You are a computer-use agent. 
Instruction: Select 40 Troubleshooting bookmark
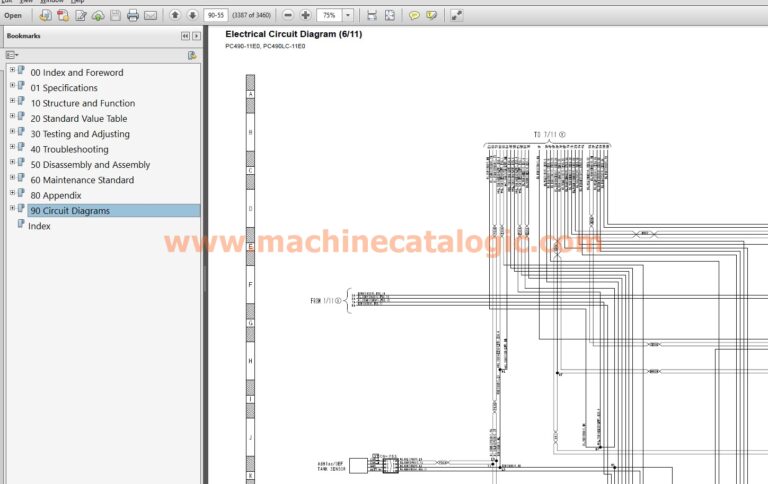click(x=70, y=149)
